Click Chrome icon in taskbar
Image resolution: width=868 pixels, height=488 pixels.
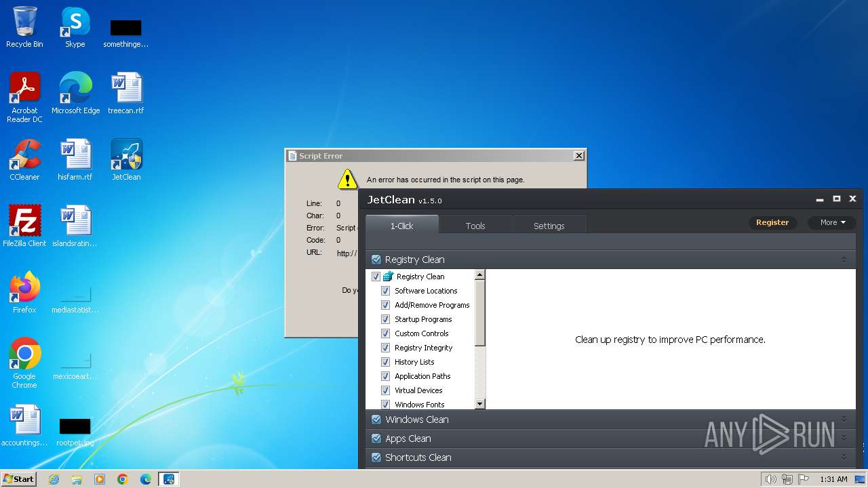tap(123, 479)
